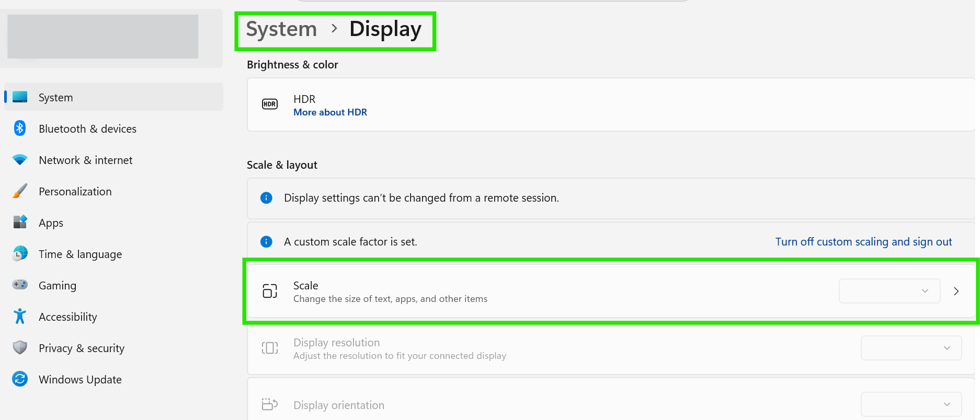Screen dimensions: 980x420
Task: Click the Bluetooth icon in sidebar
Action: tap(20, 129)
